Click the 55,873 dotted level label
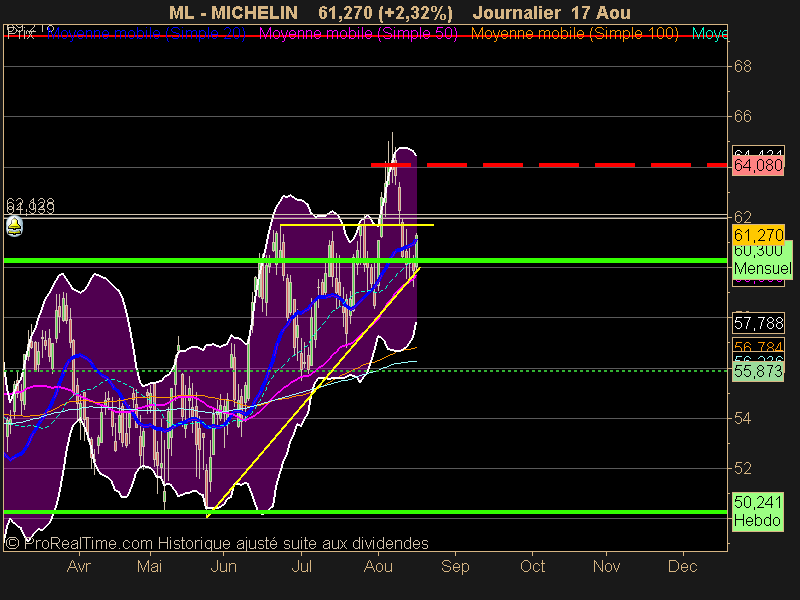 [x=758, y=371]
